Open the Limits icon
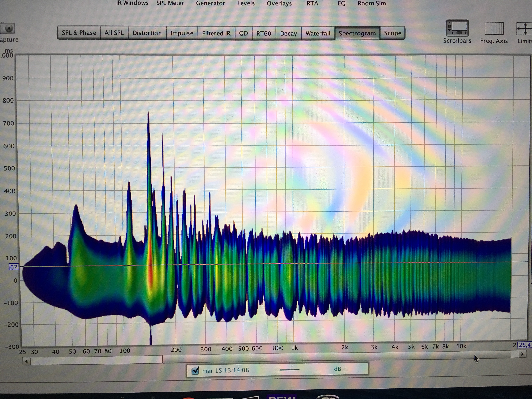 [525, 29]
